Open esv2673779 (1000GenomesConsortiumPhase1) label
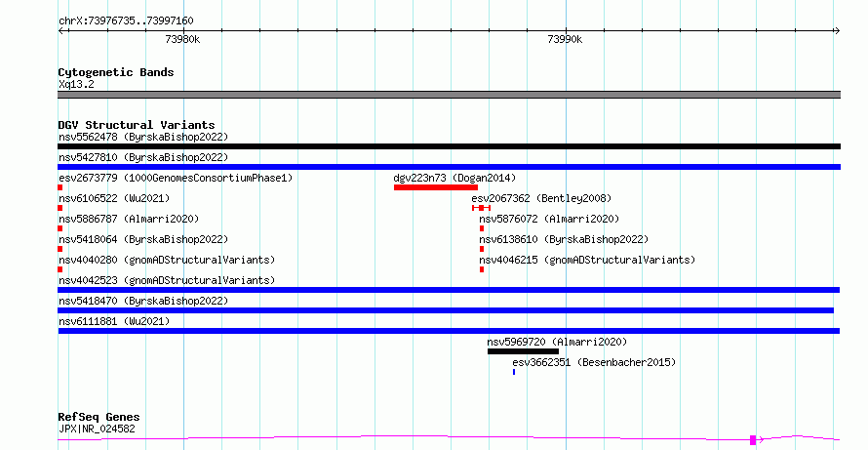 click(x=176, y=178)
